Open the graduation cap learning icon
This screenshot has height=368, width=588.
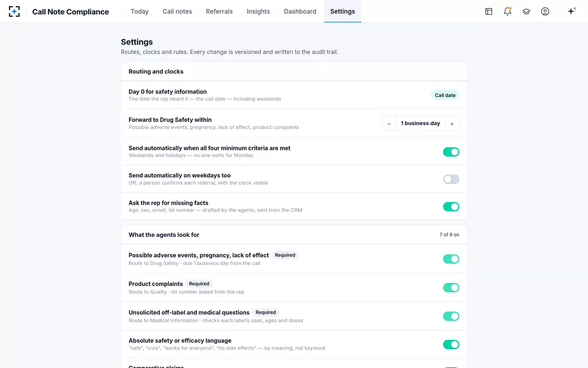[x=526, y=11]
